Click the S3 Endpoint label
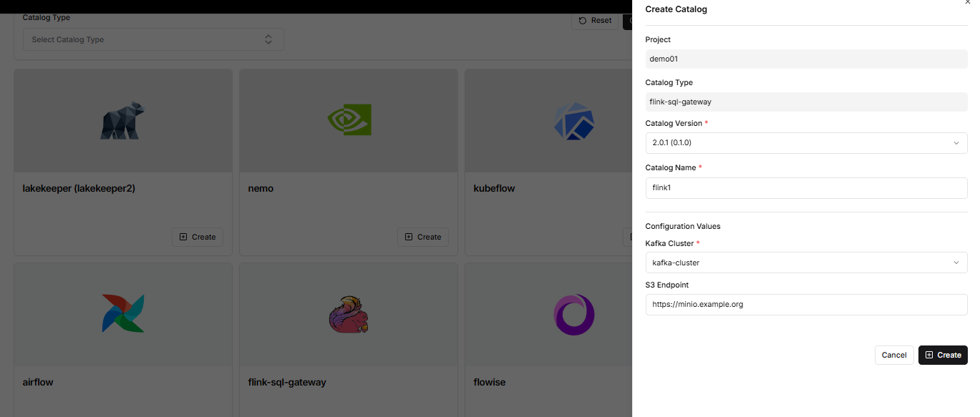This screenshot has height=417, width=980. (667, 285)
